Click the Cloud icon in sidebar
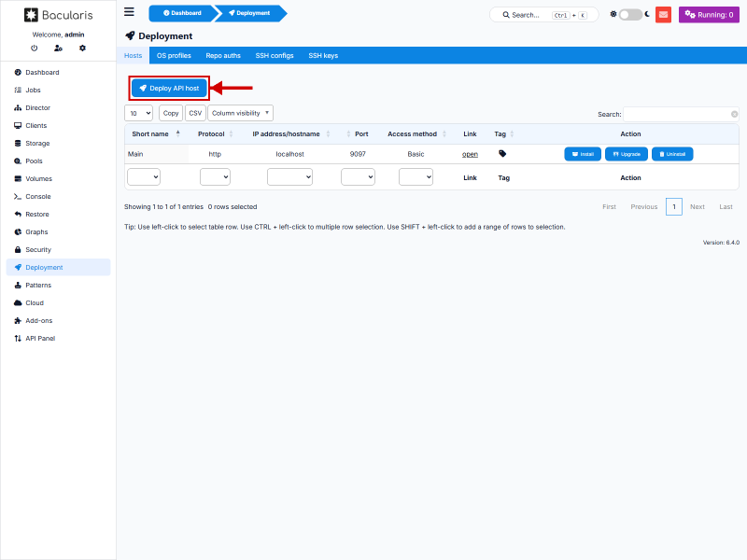747x560 pixels. (18, 302)
